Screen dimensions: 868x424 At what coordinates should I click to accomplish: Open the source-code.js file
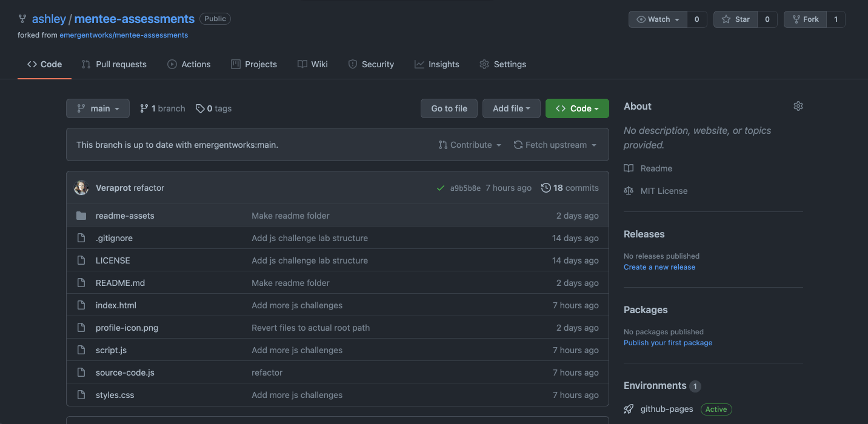[x=125, y=373]
